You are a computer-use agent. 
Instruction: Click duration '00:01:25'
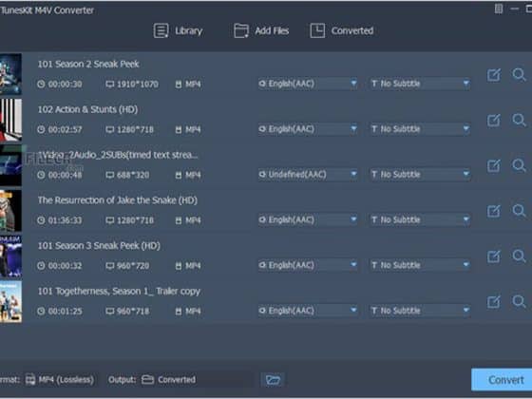[65, 312]
